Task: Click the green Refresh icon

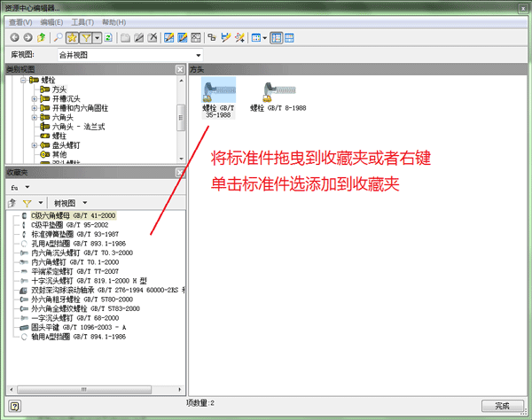Action: pos(108,37)
